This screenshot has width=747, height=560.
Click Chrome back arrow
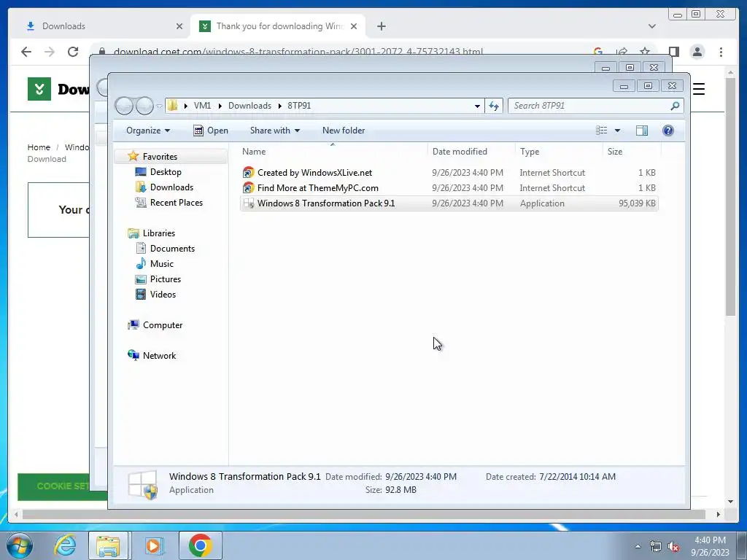coord(26,52)
